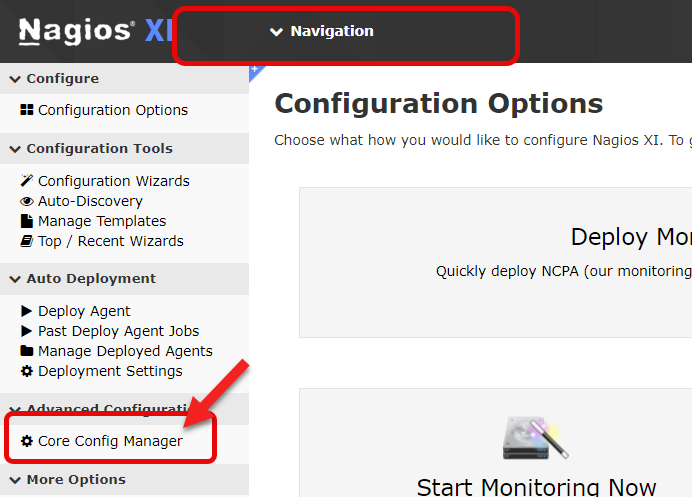Click the Deployment Settings gear icon
The width and height of the screenshot is (692, 497).
[x=27, y=371]
